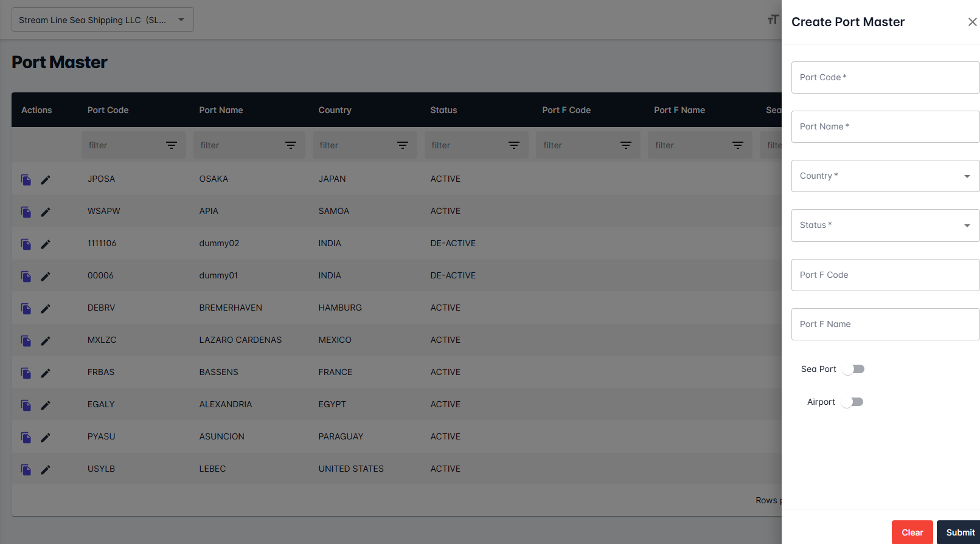Copy the USYLB port row
The height and width of the screenshot is (544, 980).
coord(26,469)
